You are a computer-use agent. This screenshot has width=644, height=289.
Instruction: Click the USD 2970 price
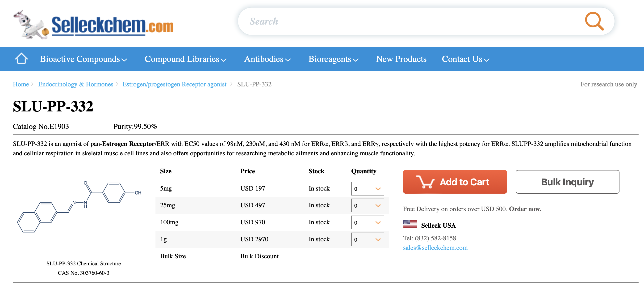pos(254,239)
